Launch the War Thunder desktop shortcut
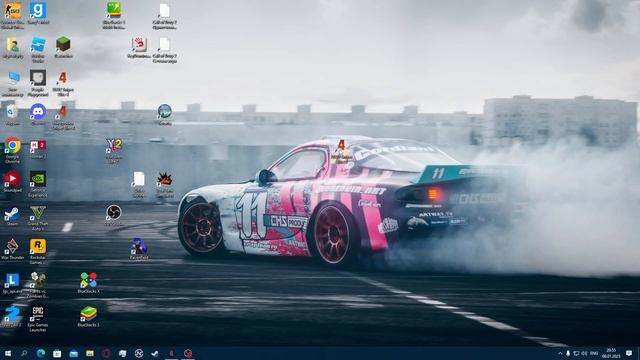640x360 pixels. [x=13, y=246]
